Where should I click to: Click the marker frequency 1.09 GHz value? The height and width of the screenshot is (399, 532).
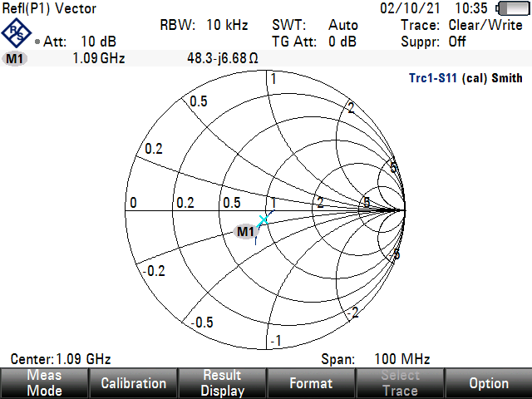click(x=99, y=58)
